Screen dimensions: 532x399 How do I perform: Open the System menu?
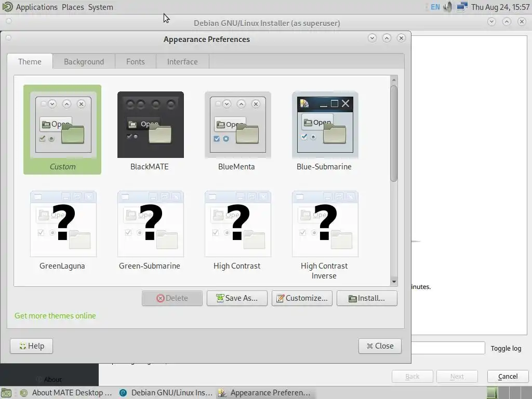click(x=100, y=7)
